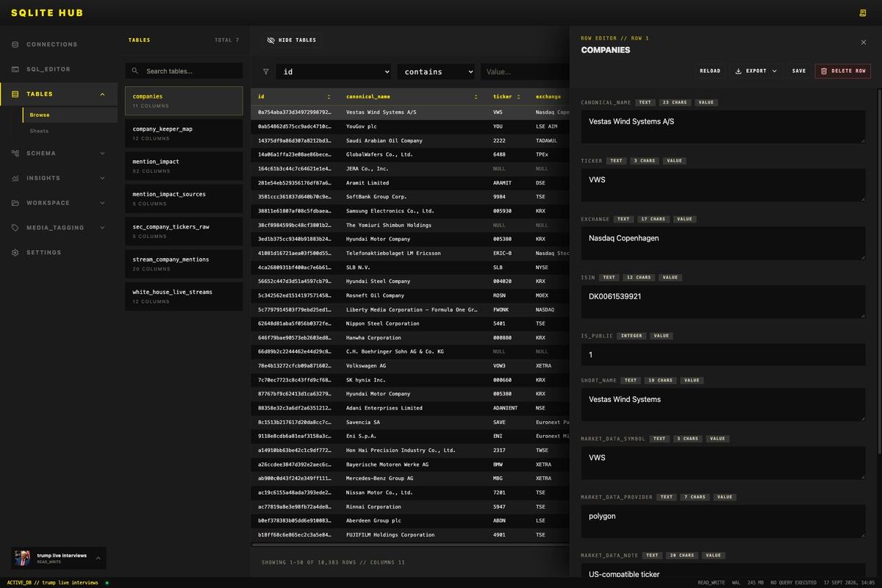Viewport: 882px width, 588px height.
Task: Open the SQL_EDITOR menu item
Action: tap(59, 69)
